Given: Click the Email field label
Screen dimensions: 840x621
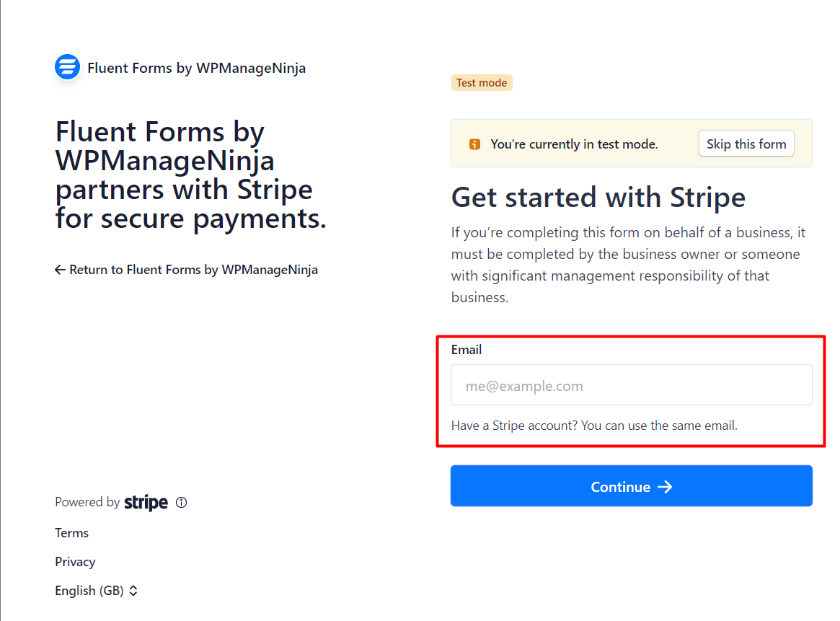Looking at the screenshot, I should [467, 350].
